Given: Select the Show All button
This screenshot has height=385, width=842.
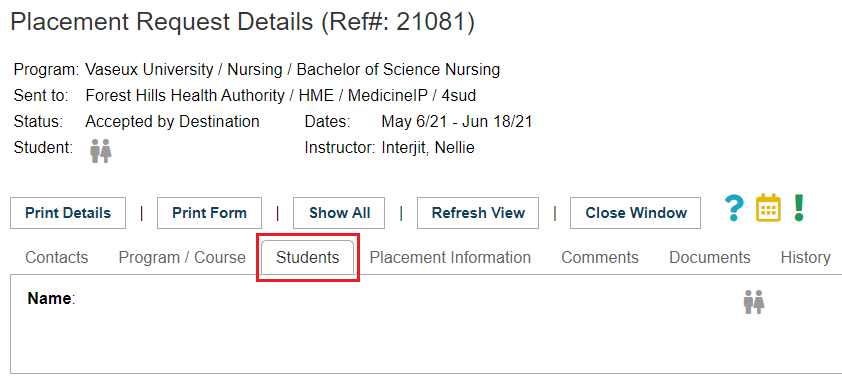Looking at the screenshot, I should coord(339,213).
